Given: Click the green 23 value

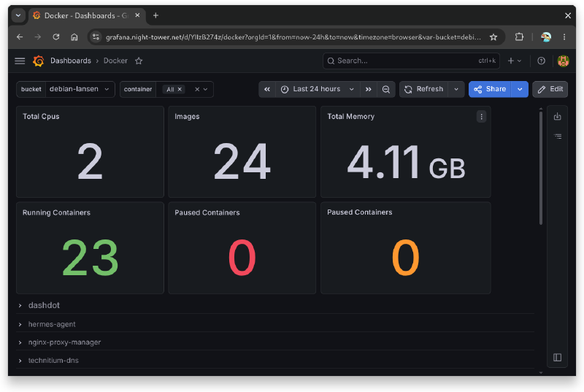Looking at the screenshot, I should pos(90,257).
